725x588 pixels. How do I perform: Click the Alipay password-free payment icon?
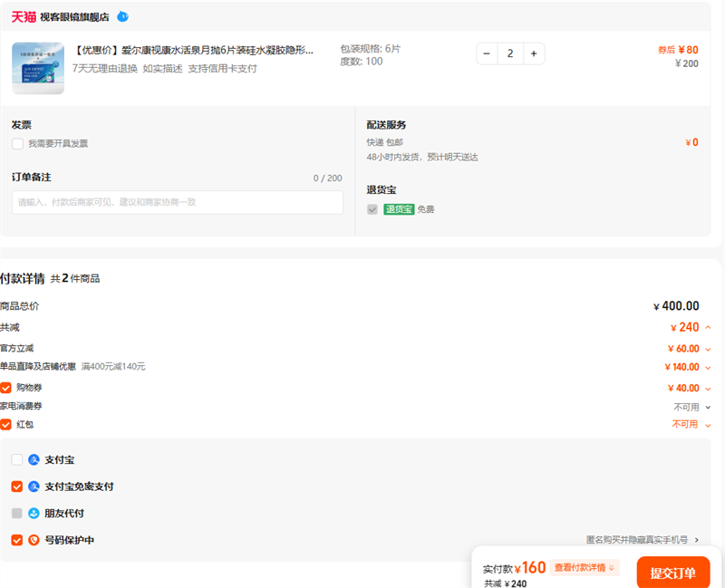click(x=34, y=487)
